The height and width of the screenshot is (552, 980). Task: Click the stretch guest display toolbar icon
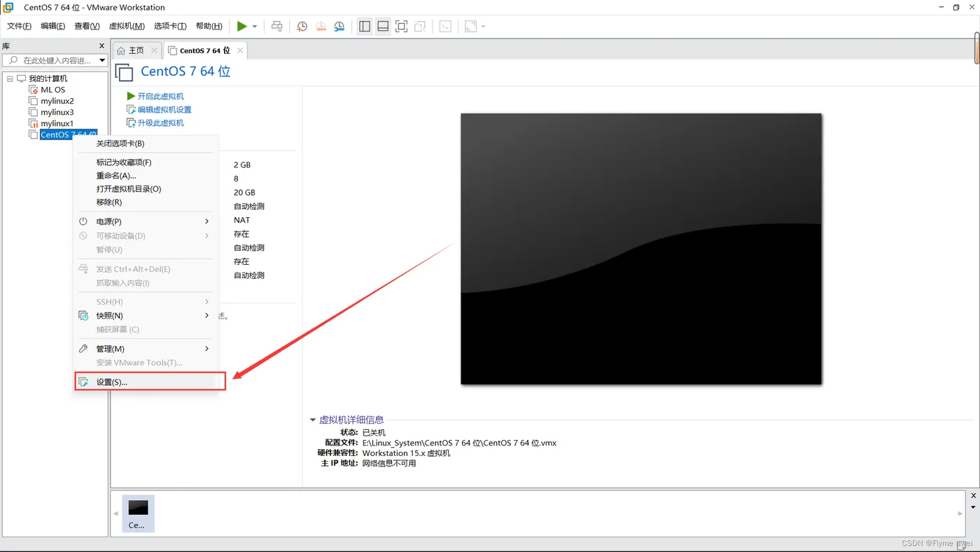tap(470, 27)
